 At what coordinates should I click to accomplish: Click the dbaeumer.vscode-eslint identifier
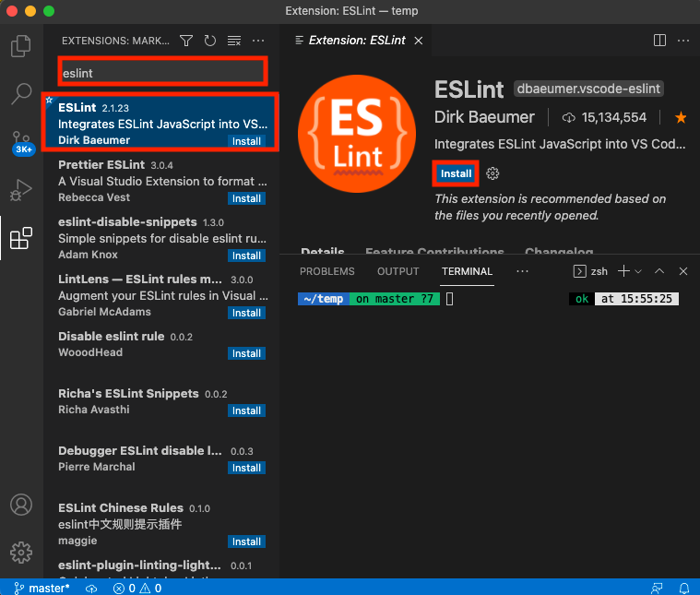[x=588, y=89]
